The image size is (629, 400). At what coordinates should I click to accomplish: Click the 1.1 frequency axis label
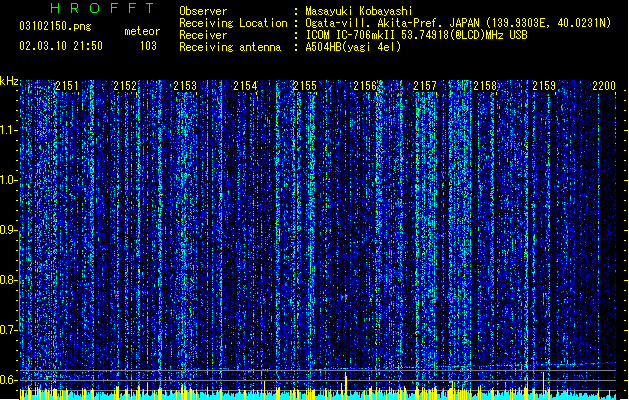click(x=8, y=130)
